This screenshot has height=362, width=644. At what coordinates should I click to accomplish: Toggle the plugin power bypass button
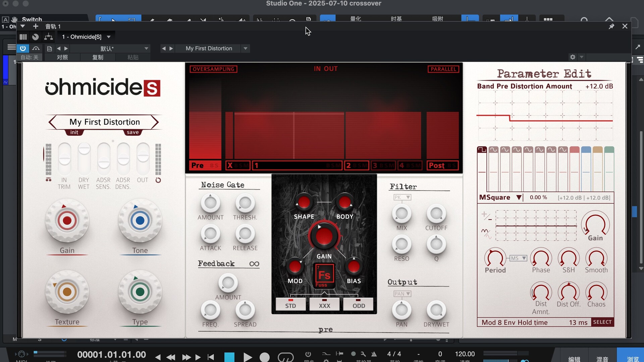23,48
